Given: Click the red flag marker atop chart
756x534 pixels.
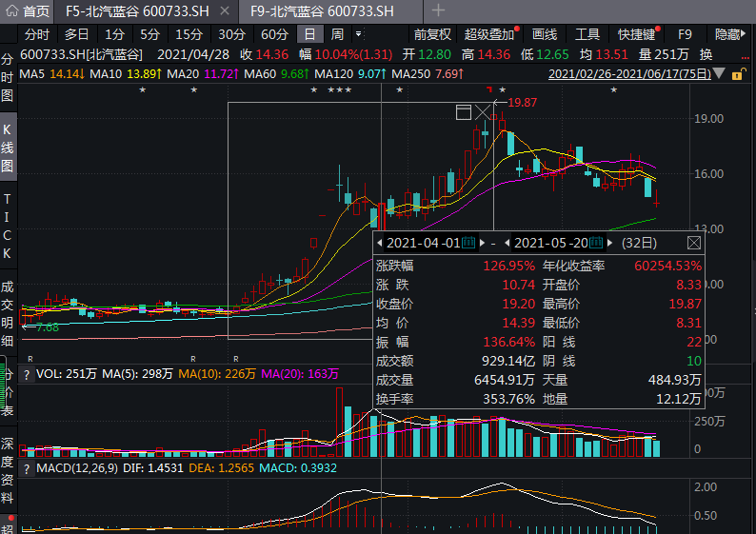Looking at the screenshot, I should coord(489,89).
